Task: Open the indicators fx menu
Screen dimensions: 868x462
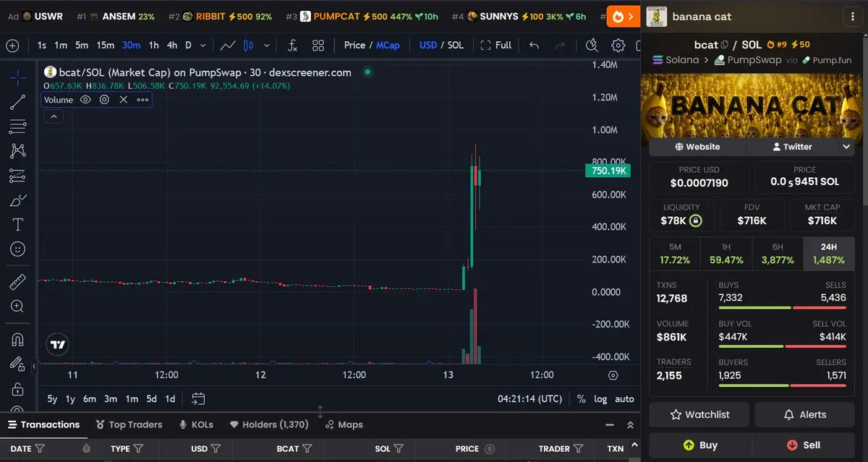Action: click(292, 46)
